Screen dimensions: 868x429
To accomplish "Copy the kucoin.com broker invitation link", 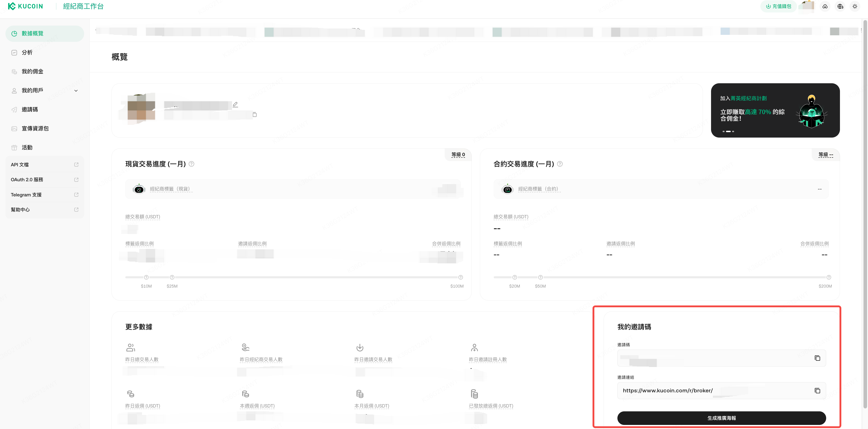I will pos(817,391).
